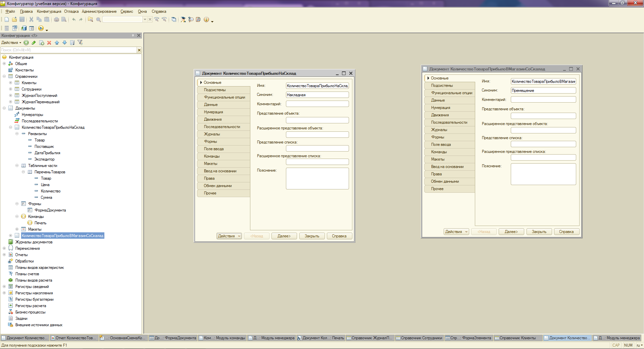Open the Конфигурация menu

coord(49,11)
